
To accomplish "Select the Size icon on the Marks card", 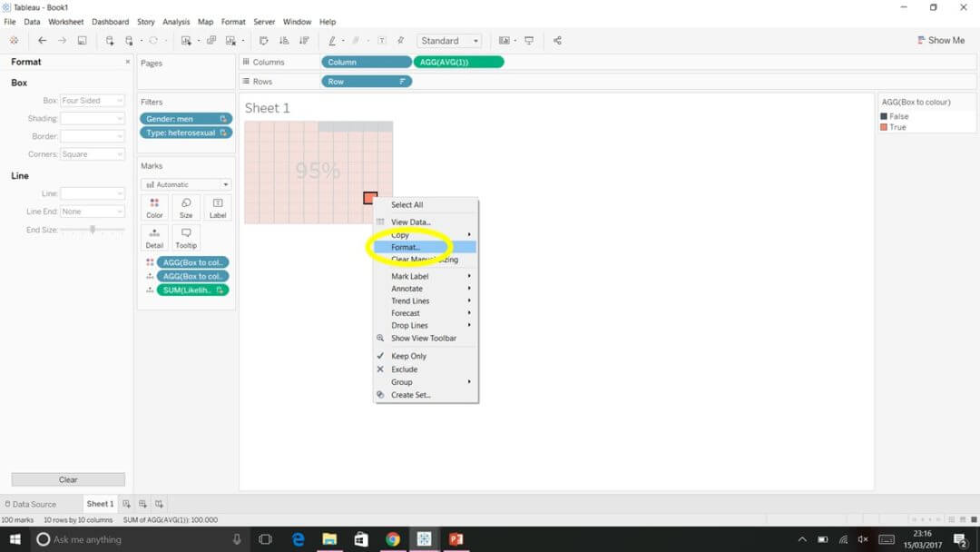I will [186, 207].
